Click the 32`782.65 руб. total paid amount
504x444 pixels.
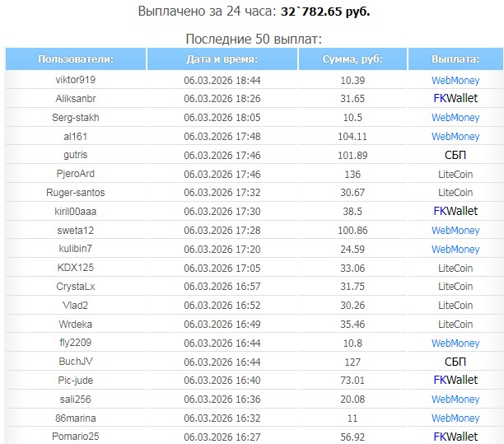point(324,13)
